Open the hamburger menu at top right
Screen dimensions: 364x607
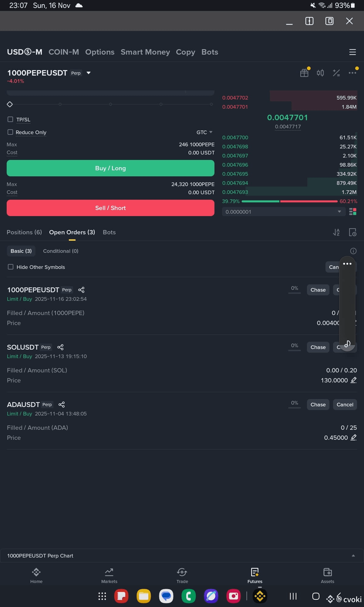[352, 52]
